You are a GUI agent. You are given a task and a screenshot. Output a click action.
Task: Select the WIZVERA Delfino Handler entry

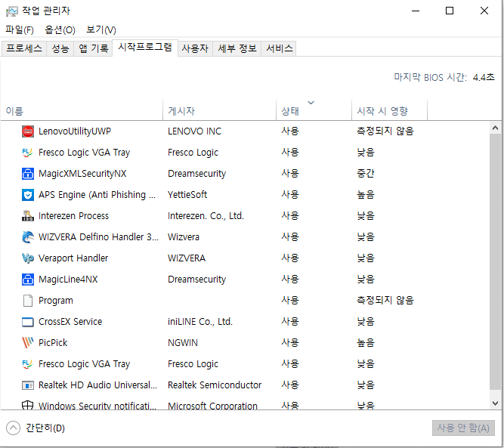pos(98,237)
